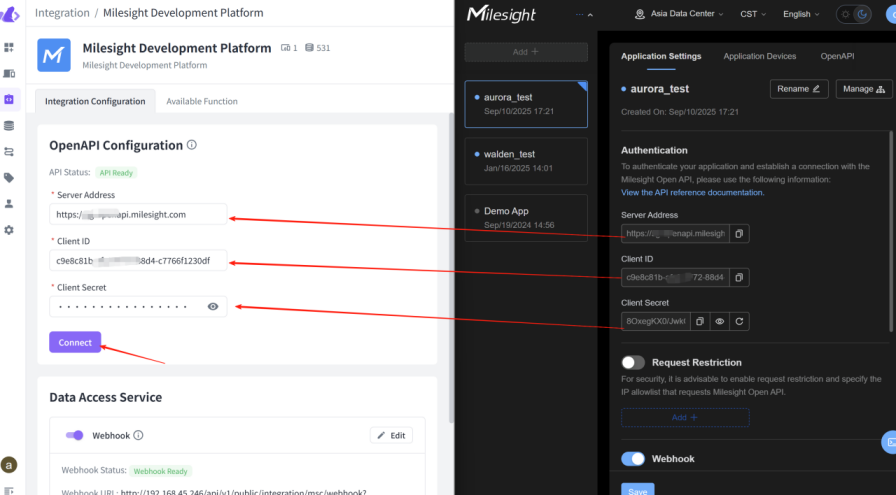Open the OpenAPI tab
Image resolution: width=896 pixels, height=495 pixels.
(837, 57)
